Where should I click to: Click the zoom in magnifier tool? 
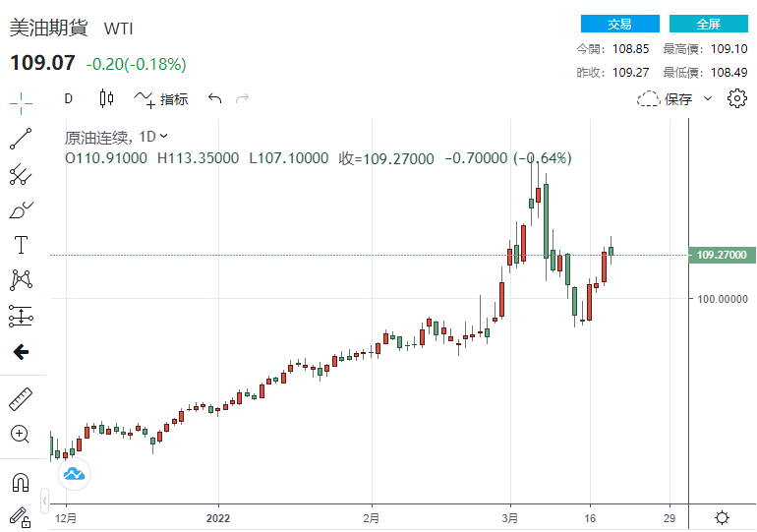coord(21,435)
